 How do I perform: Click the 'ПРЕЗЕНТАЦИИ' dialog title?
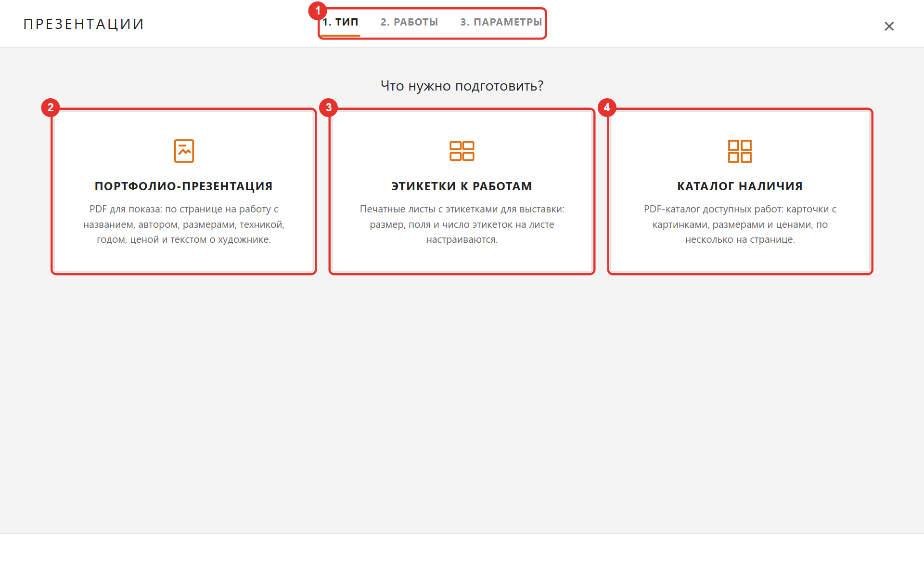tap(84, 24)
